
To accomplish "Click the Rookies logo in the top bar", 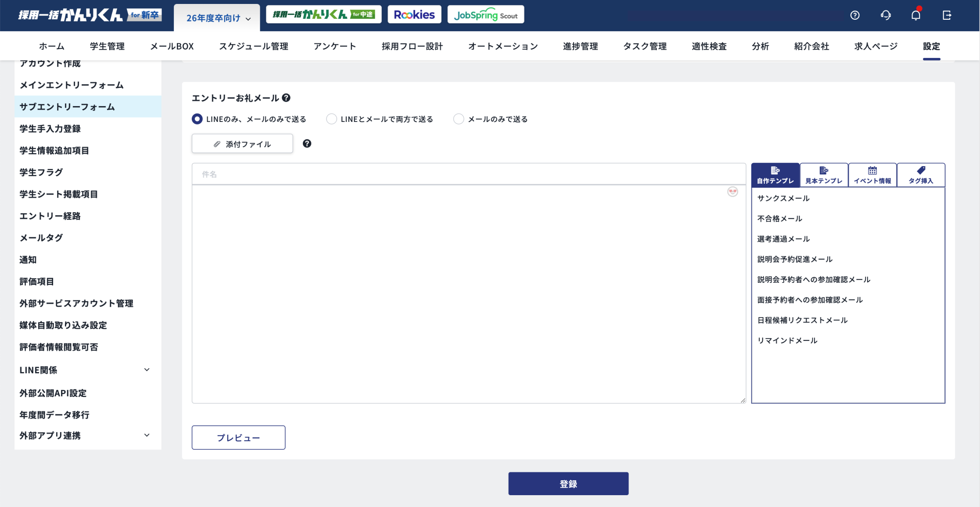I will tap(414, 14).
